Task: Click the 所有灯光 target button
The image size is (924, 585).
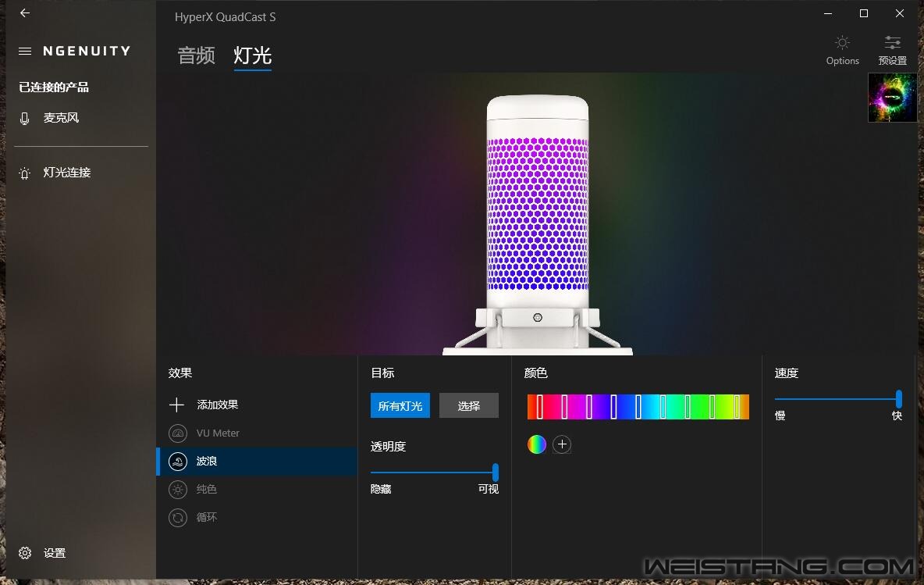Action: [400, 405]
